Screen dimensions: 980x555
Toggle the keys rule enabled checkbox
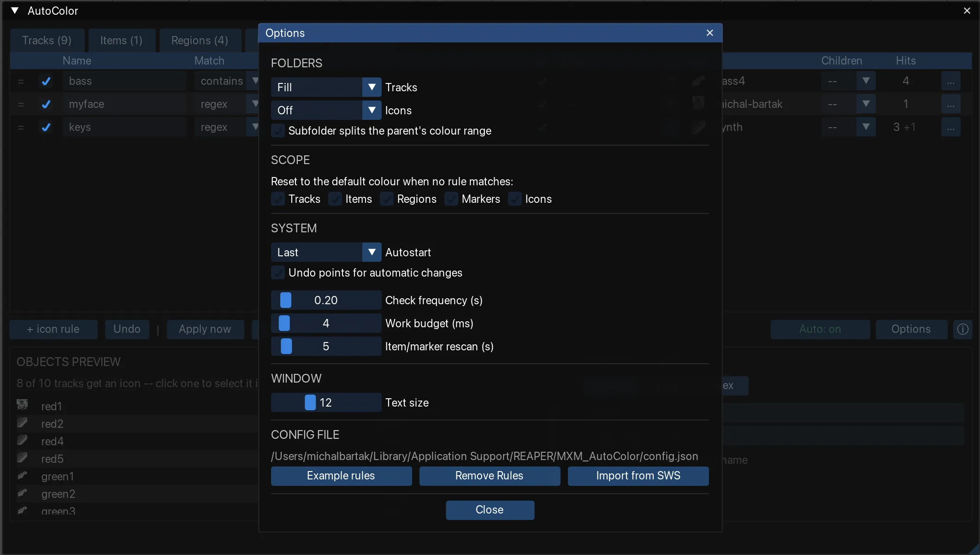(46, 127)
